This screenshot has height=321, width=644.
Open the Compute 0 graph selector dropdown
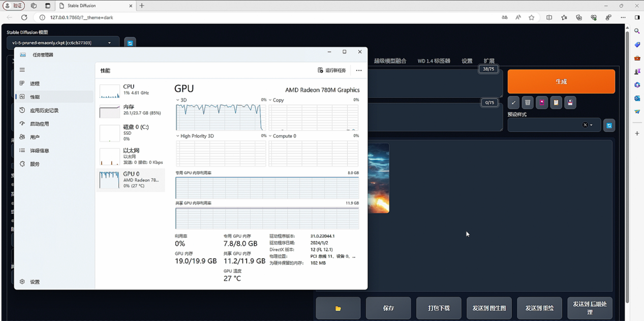click(x=270, y=136)
